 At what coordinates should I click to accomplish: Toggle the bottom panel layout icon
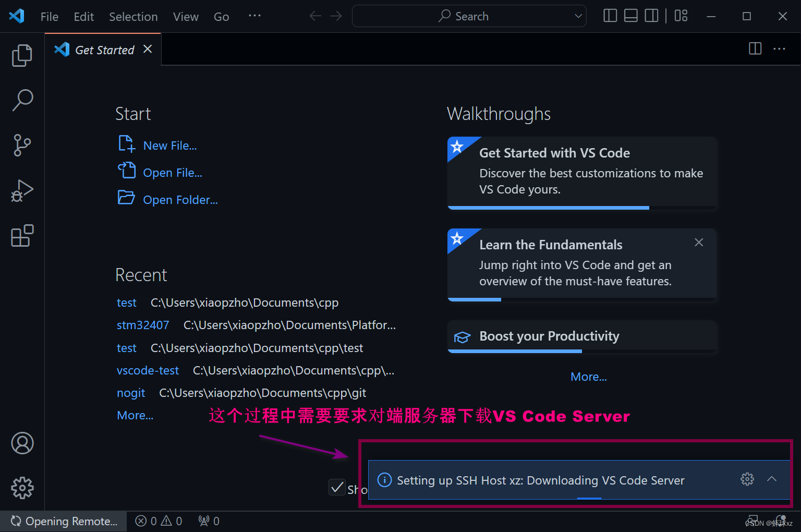(x=631, y=16)
